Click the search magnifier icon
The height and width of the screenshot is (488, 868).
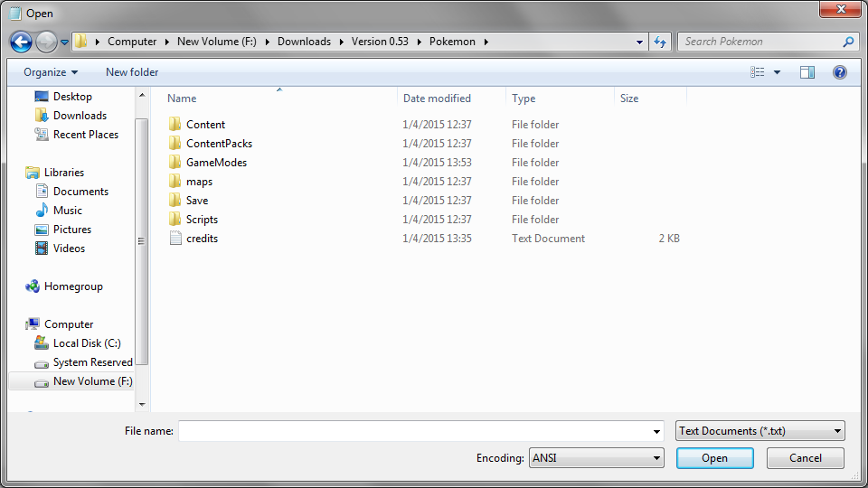[x=848, y=42]
